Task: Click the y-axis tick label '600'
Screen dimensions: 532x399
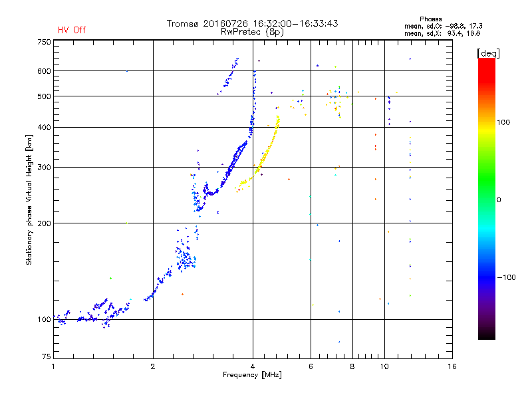Action: pos(44,71)
